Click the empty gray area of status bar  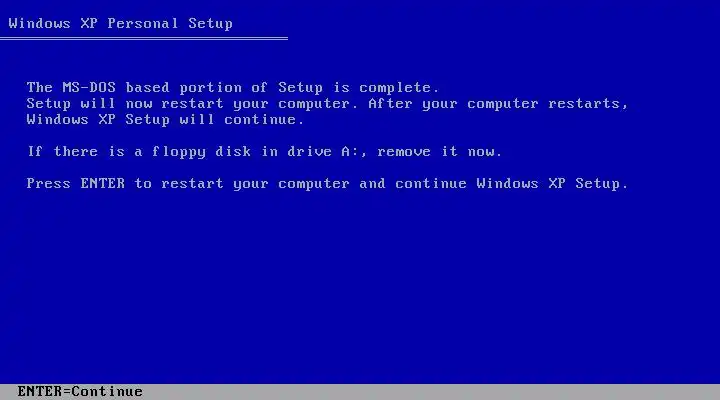[x=432, y=392]
